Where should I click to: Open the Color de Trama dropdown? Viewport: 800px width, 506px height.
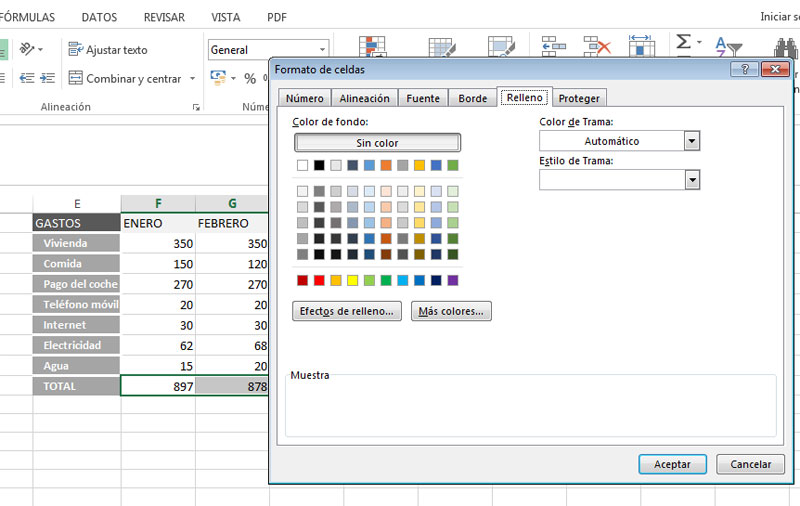[x=691, y=141]
